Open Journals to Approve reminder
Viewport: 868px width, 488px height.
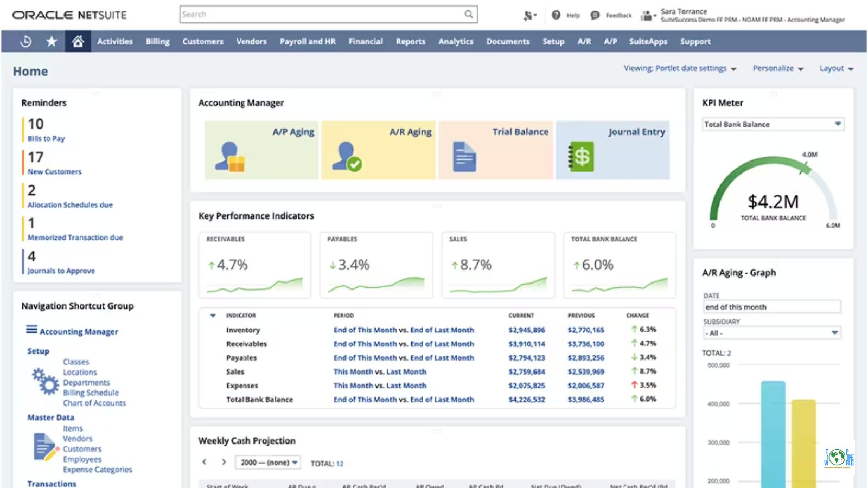pos(61,271)
